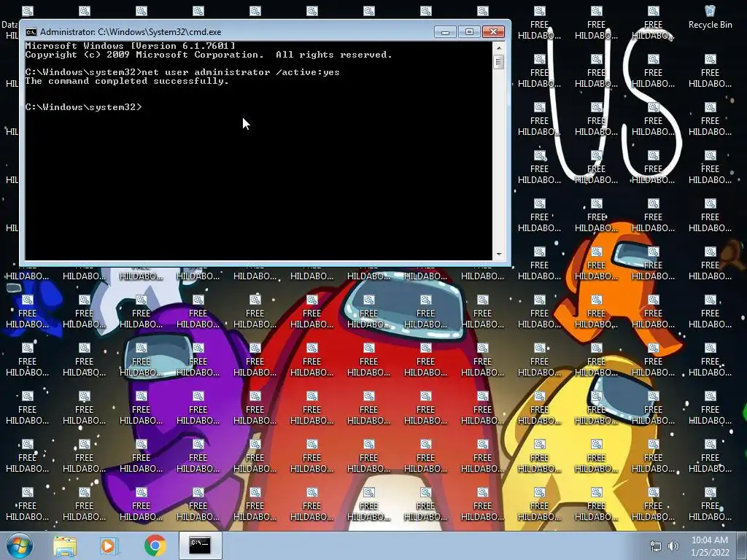Open Windows Explorer from the taskbar
747x560 pixels.
point(65,545)
